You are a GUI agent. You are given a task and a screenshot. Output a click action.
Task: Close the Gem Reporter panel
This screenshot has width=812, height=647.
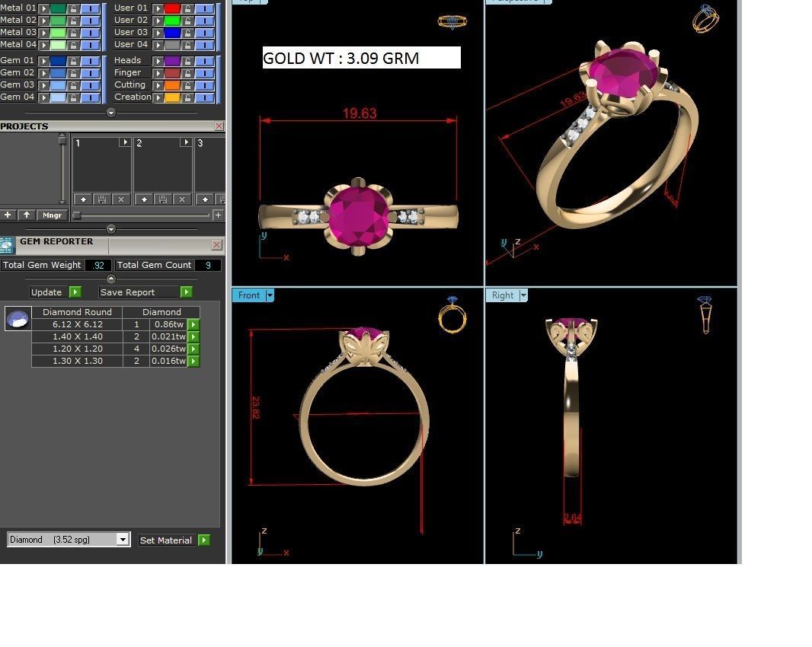coord(216,244)
